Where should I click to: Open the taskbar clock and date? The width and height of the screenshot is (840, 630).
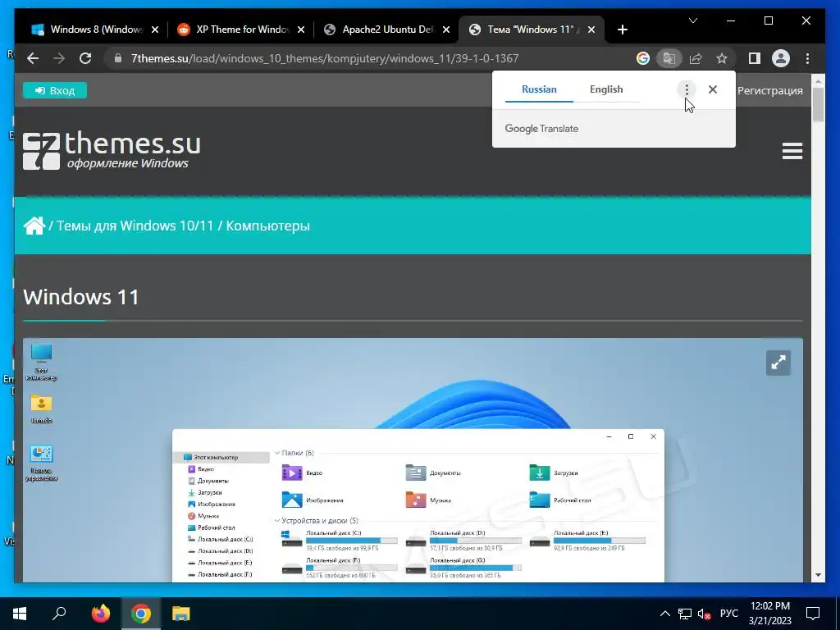pyautogui.click(x=769, y=614)
